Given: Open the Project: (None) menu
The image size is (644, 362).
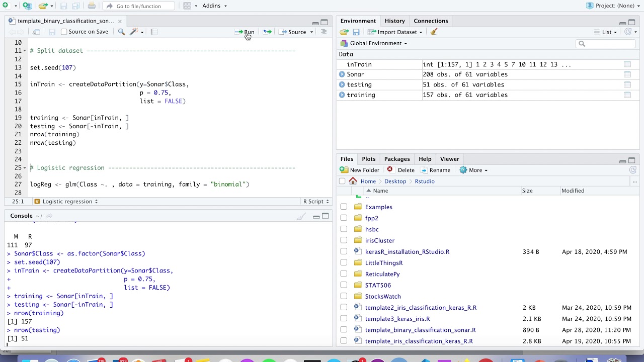Looking at the screenshot, I should 612,6.
